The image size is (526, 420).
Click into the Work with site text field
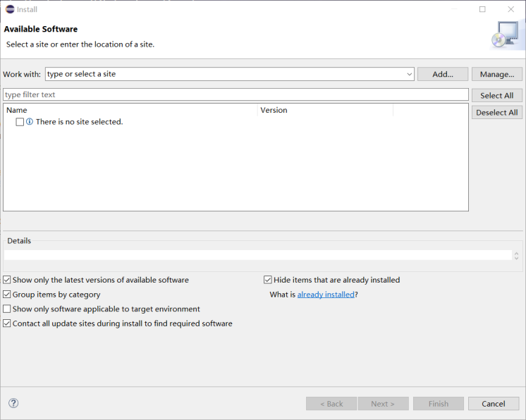[226, 74]
